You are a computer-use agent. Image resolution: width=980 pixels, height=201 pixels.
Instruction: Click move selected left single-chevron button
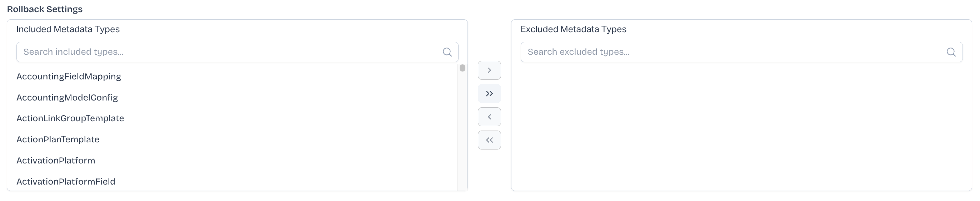(489, 117)
